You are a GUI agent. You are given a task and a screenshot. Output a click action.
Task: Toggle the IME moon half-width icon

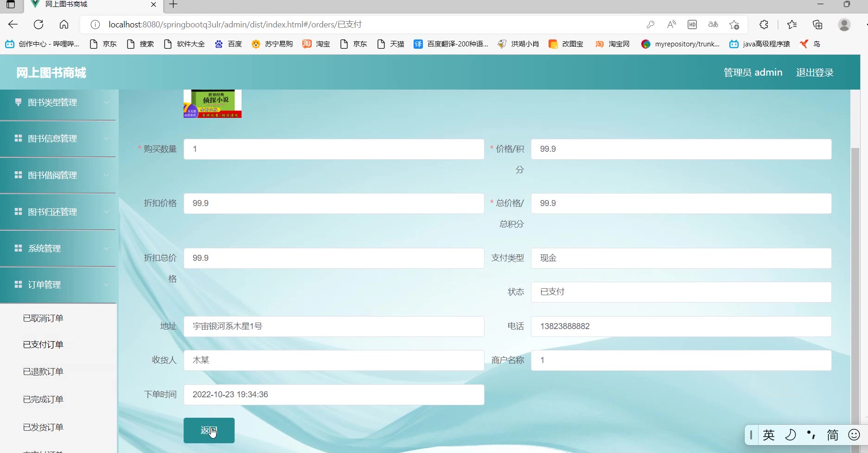coord(790,435)
